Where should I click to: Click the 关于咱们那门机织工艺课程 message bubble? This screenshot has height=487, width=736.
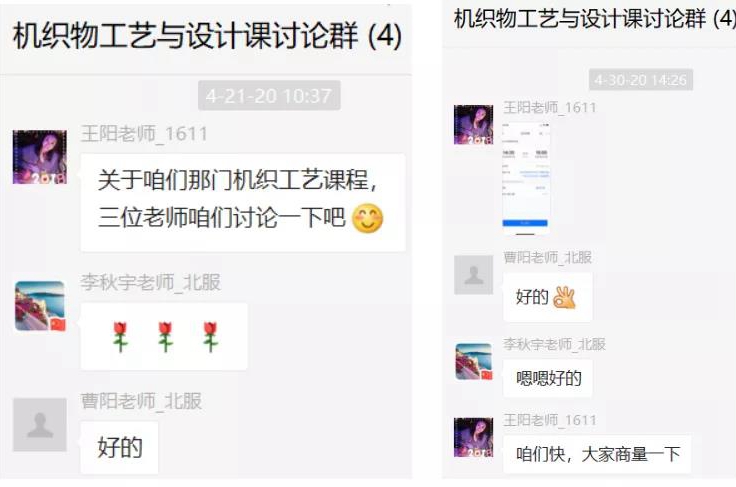click(x=243, y=203)
